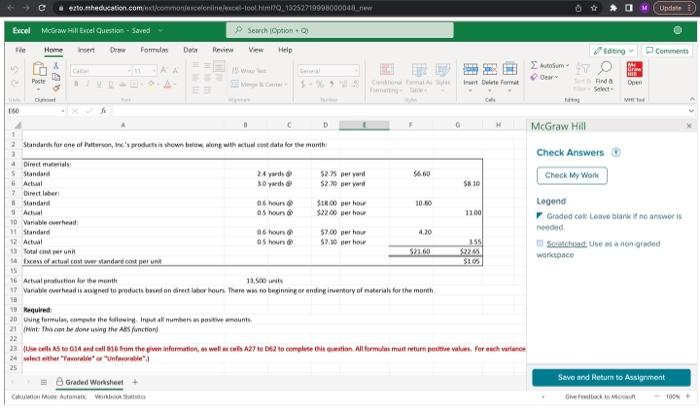The width and height of the screenshot is (700, 415).
Task: Open the font name dropdown
Action: [129, 71]
